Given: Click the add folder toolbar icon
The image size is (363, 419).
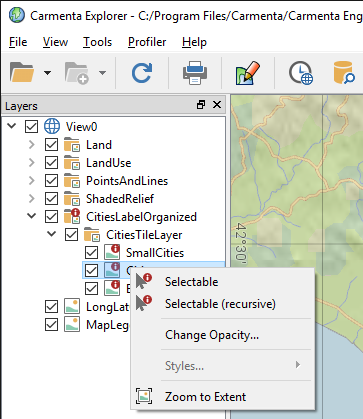Looking at the screenshot, I should coord(77,73).
